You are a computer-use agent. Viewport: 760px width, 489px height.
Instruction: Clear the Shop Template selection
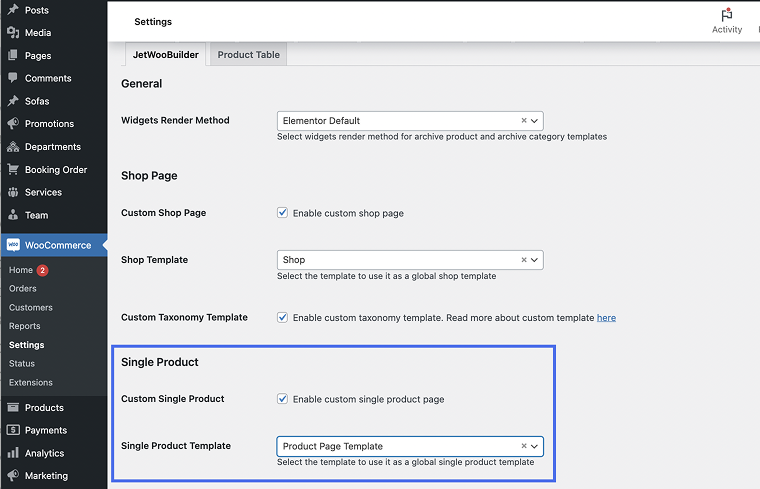pyautogui.click(x=523, y=260)
